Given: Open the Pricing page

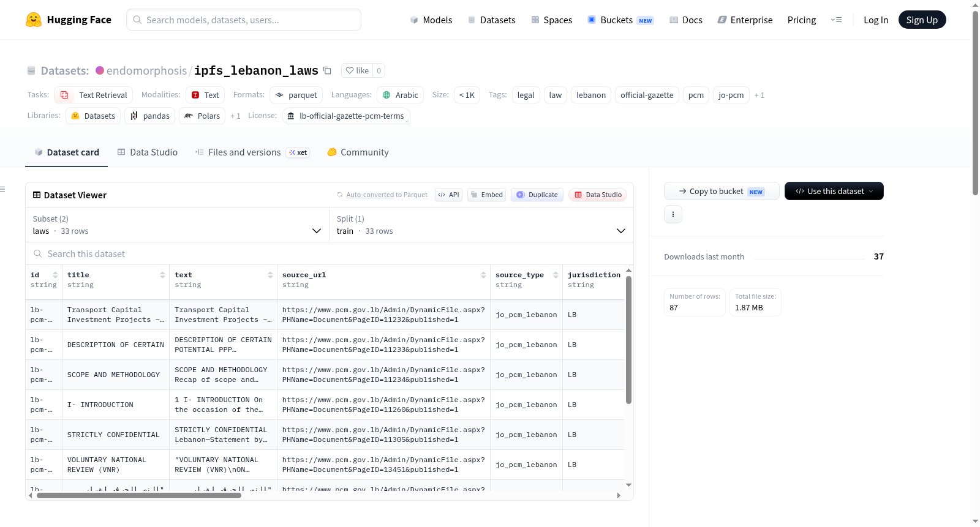Looking at the screenshot, I should pos(801,20).
